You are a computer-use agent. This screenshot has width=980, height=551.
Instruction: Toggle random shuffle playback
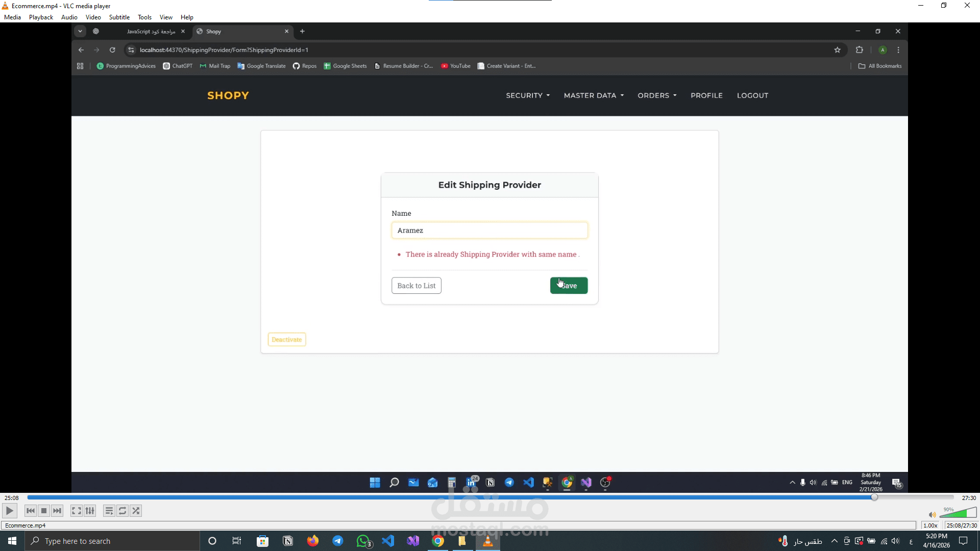pos(136,511)
